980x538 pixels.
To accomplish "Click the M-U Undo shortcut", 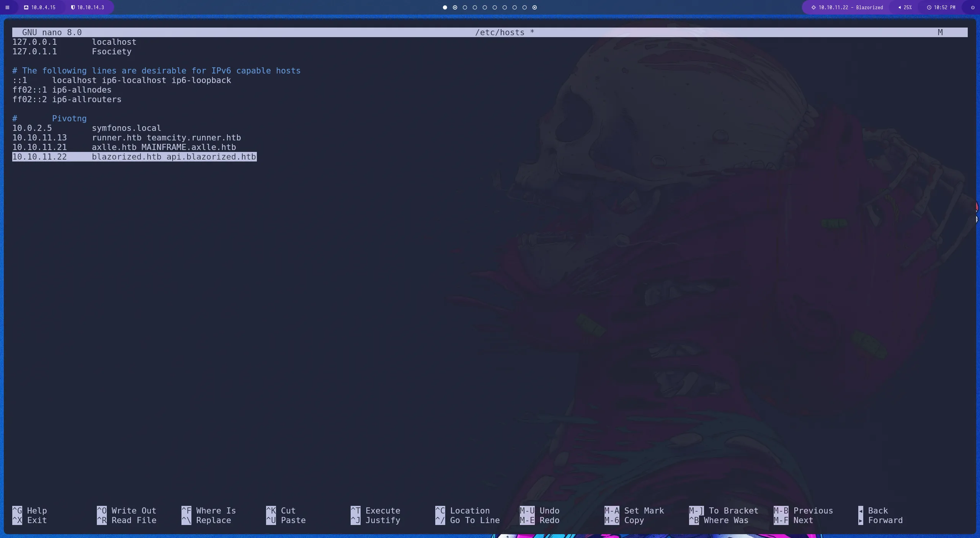I will click(539, 510).
